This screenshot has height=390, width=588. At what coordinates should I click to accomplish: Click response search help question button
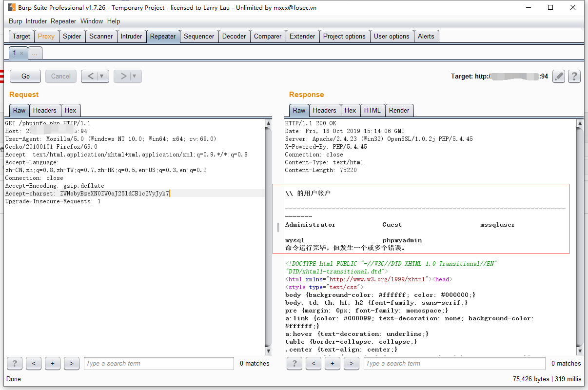point(294,363)
